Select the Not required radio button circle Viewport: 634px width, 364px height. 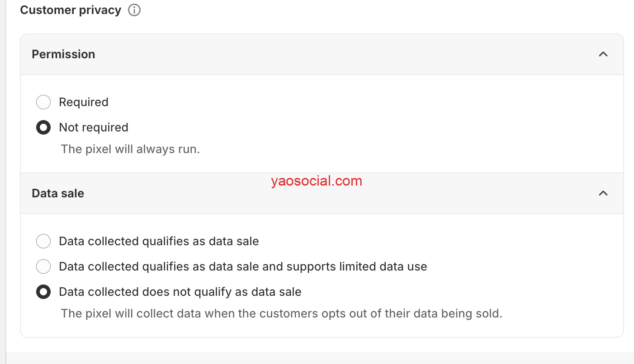[43, 128]
